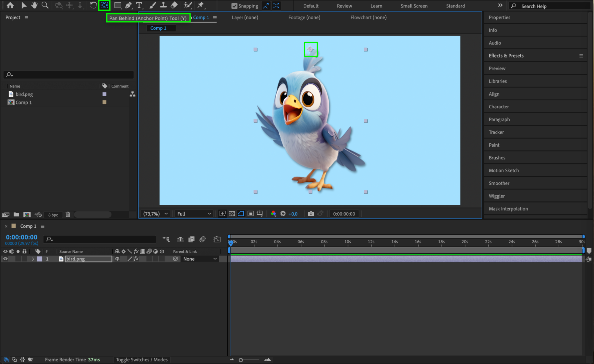This screenshot has width=594, height=364.
Task: Click Toggle Switches / Modes button
Action: pyautogui.click(x=142, y=360)
